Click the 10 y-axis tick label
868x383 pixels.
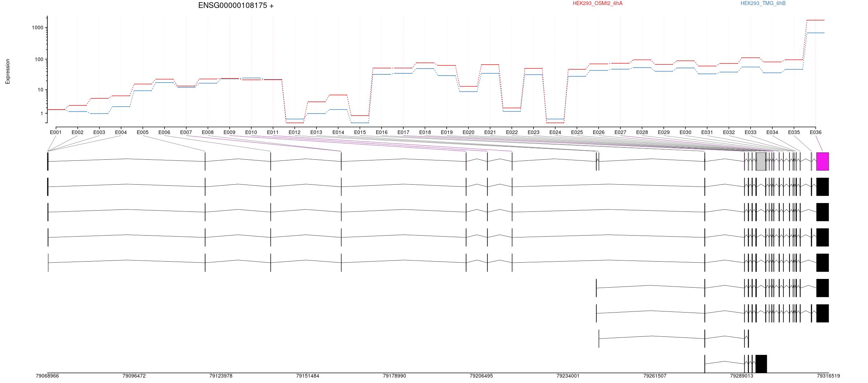(x=41, y=90)
